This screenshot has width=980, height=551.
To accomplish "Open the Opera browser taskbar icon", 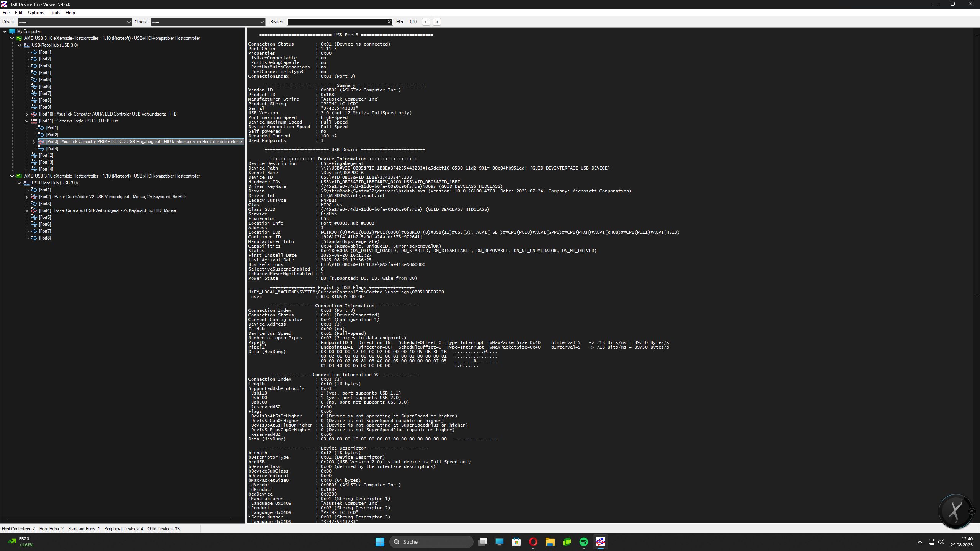I will pos(533,542).
